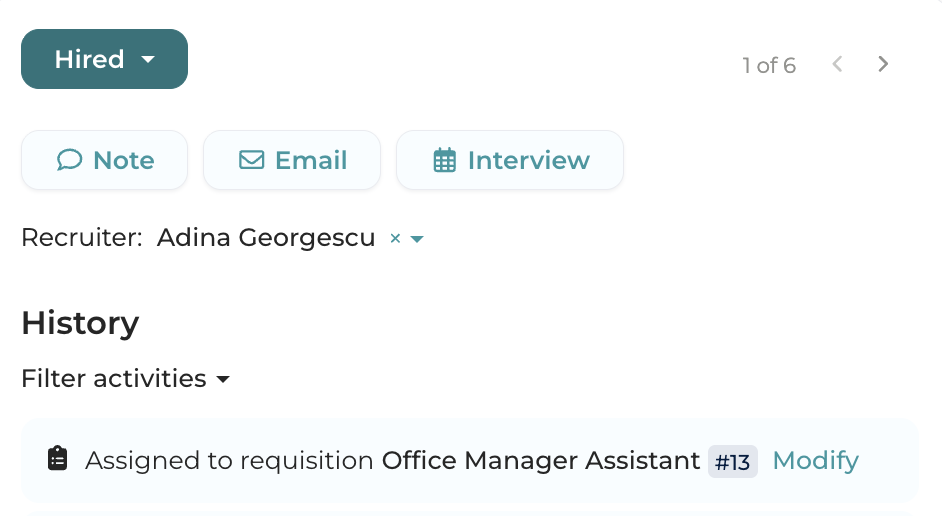
Task: Schedule an Interview with the candidate
Action: point(510,160)
